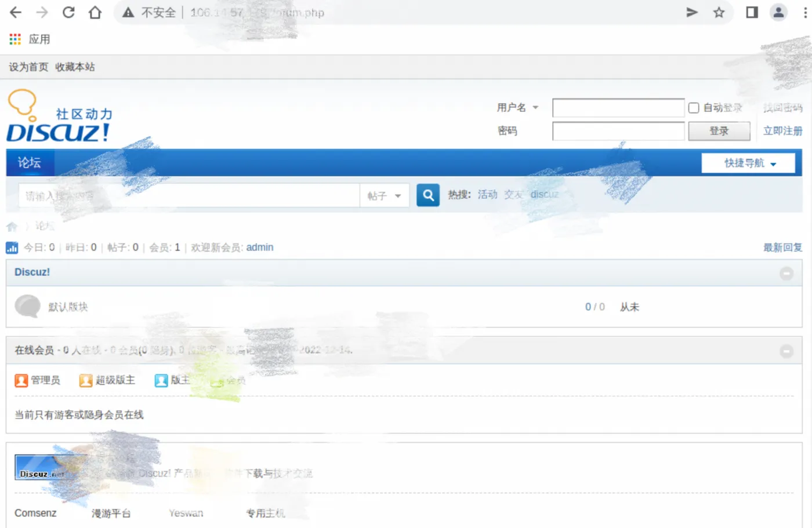Click the Discuz! logo

point(59,116)
